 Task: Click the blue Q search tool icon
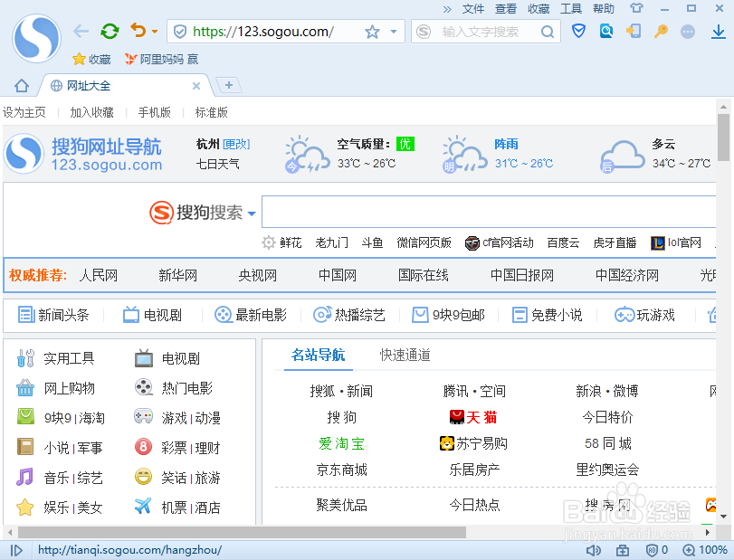pyautogui.click(x=606, y=32)
